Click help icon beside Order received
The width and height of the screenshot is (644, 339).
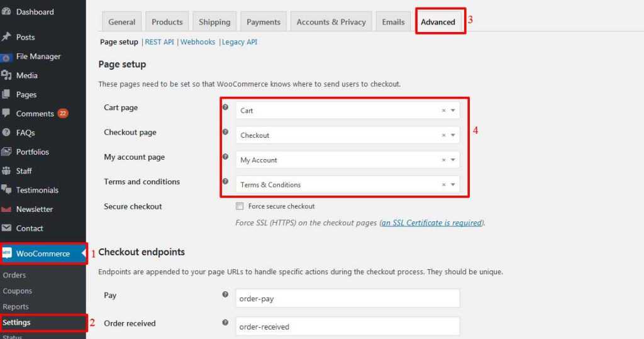coord(225,323)
